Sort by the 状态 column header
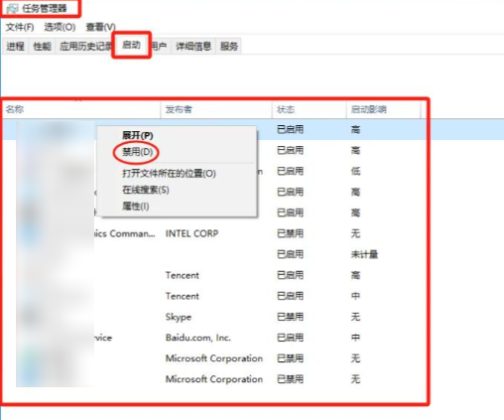 310,109
